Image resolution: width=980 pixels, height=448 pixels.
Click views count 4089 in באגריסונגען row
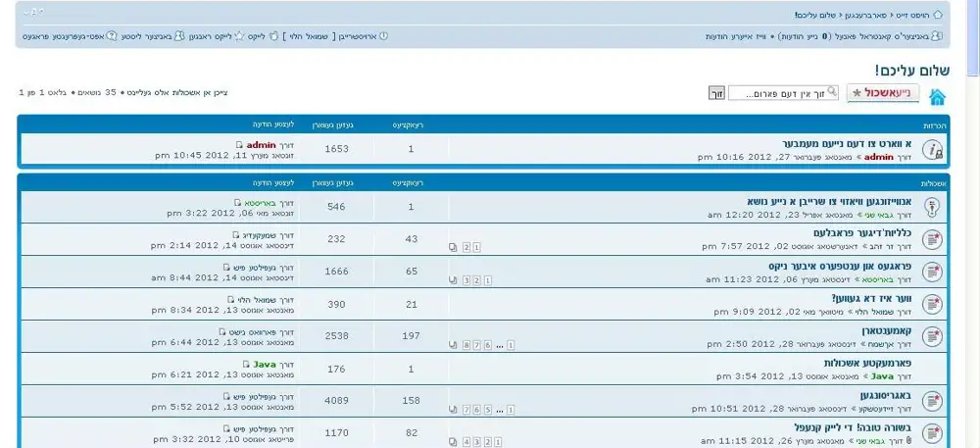tap(337, 401)
